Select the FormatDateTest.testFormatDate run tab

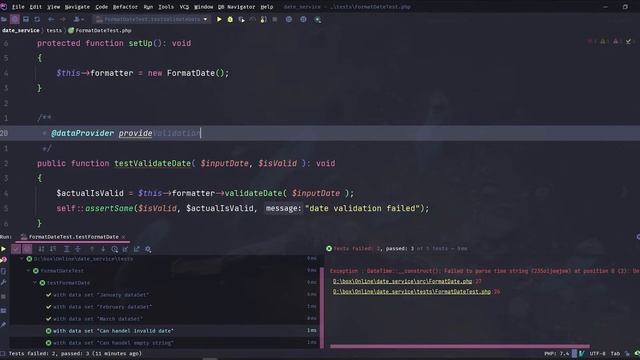click(x=73, y=237)
